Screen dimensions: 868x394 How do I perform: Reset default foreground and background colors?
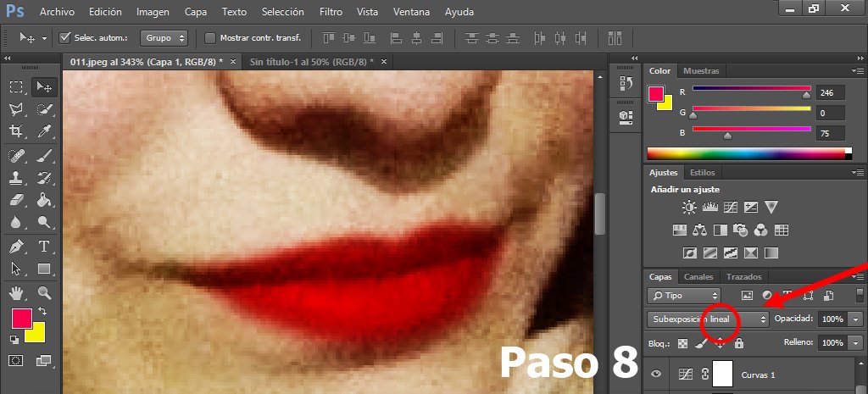(x=14, y=339)
